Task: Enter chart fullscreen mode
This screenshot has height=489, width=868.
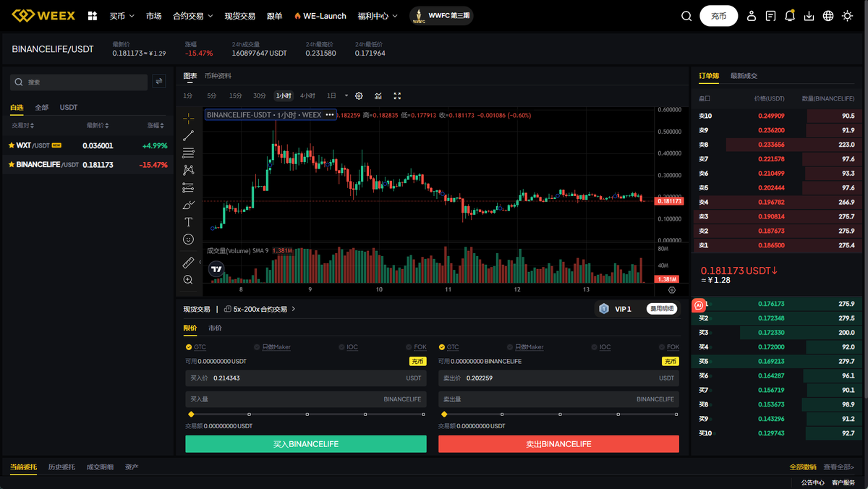Action: click(396, 95)
